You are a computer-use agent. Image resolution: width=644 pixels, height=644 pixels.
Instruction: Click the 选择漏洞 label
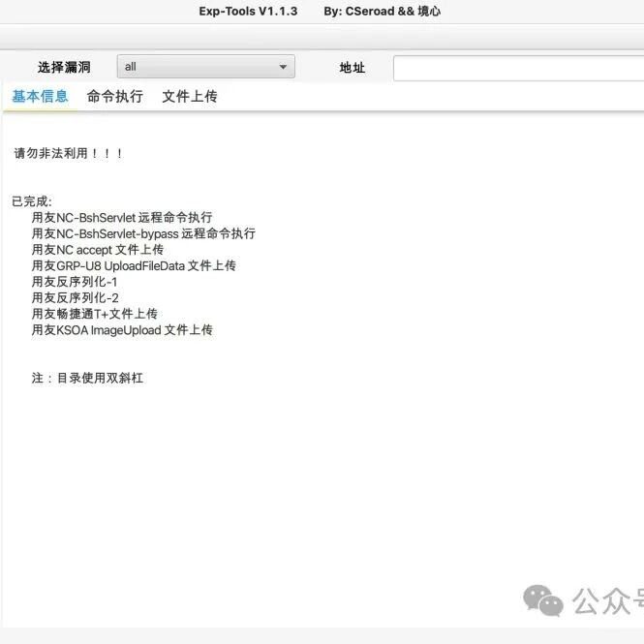click(64, 67)
